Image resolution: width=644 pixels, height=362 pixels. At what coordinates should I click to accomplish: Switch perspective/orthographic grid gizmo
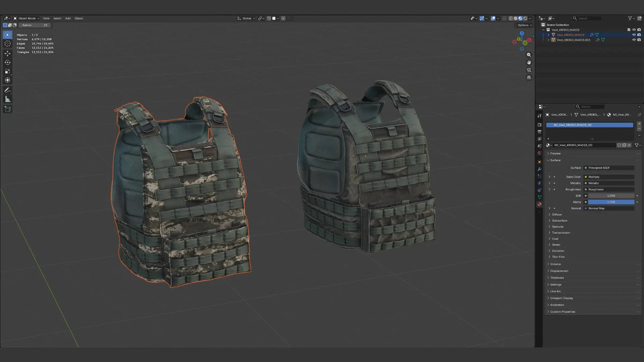coord(529,77)
